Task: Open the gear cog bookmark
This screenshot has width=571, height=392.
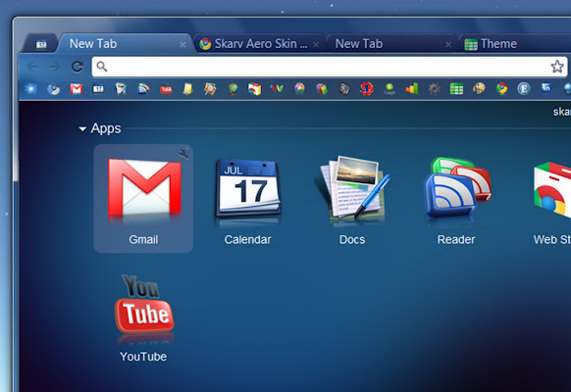Action: pyautogui.click(x=434, y=89)
